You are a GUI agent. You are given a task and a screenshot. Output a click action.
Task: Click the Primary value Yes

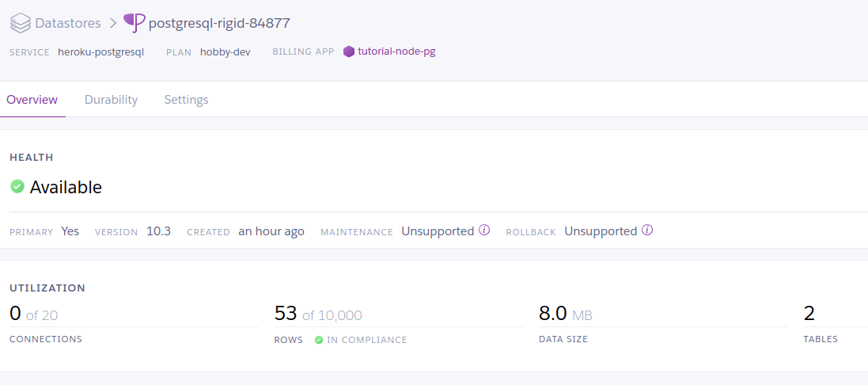[70, 231]
